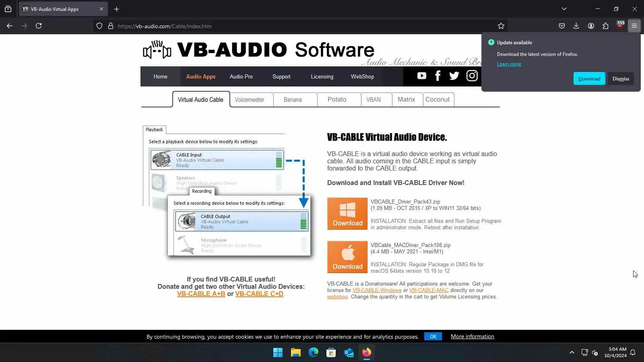This screenshot has width=644, height=362.
Task: Click the text VBCable_MACDriver_Pack108.zip
Action: click(x=411, y=245)
